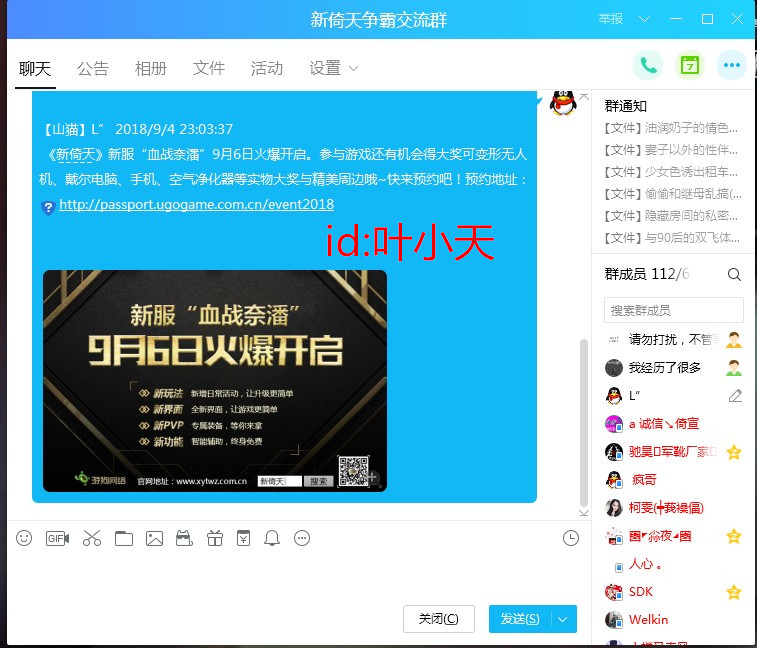Open the gift box icon

[214, 538]
